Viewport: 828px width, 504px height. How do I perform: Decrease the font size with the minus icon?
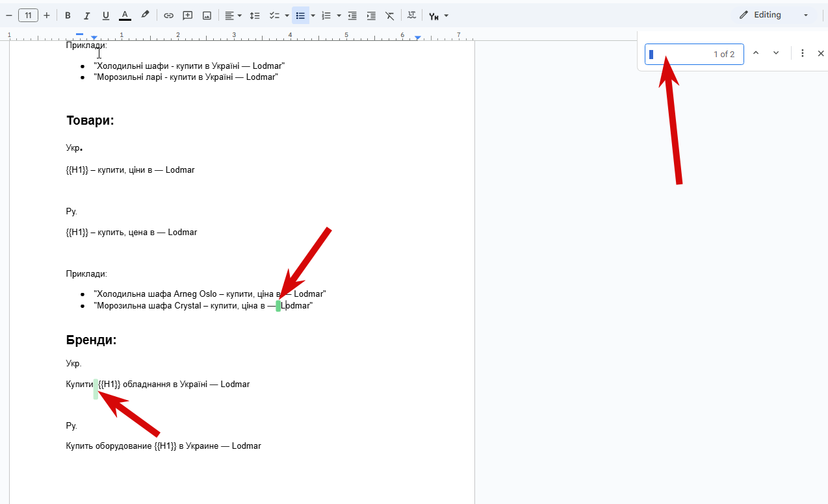[x=9, y=15]
